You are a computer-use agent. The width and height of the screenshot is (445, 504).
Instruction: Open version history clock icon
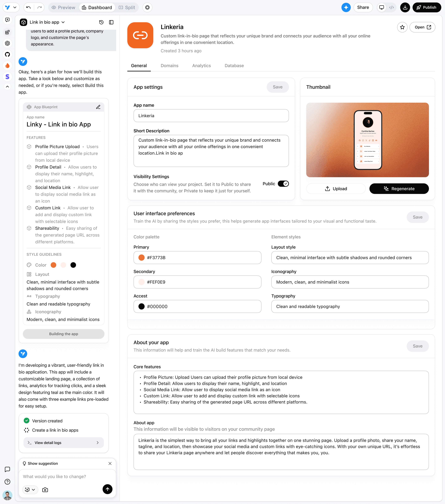(x=101, y=22)
